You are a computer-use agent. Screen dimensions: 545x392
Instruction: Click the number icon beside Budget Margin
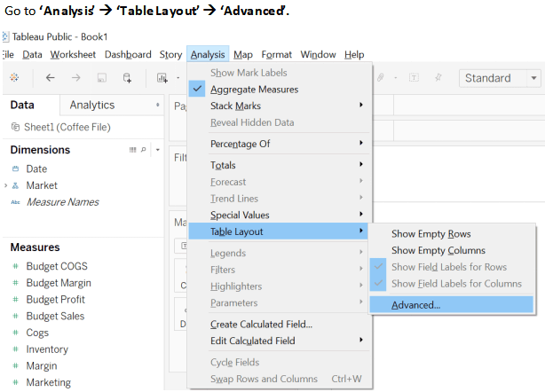point(15,283)
